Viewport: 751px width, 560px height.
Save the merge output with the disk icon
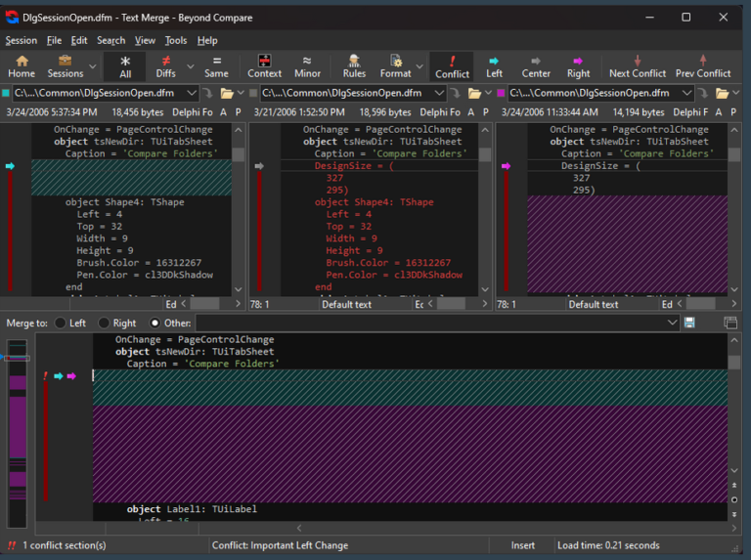tap(689, 323)
